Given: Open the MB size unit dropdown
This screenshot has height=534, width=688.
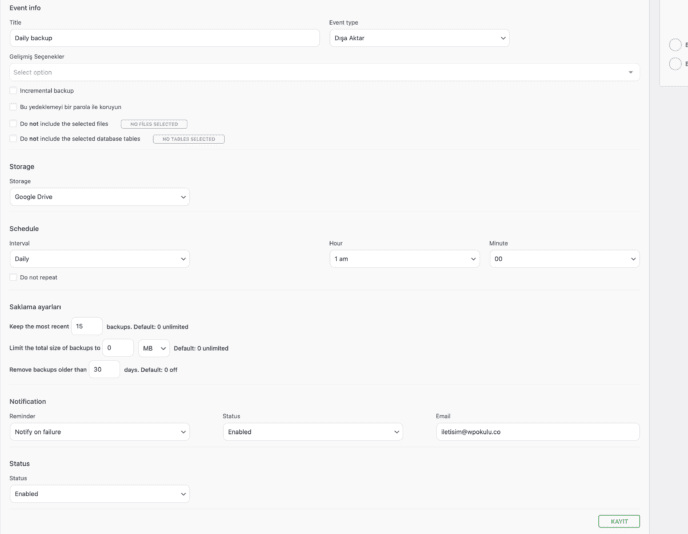Looking at the screenshot, I should tap(154, 348).
